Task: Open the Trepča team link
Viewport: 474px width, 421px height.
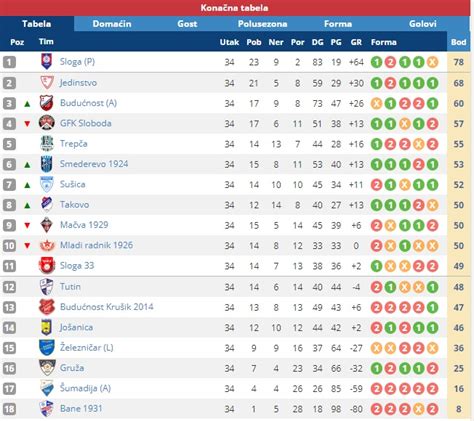Action: coord(74,144)
